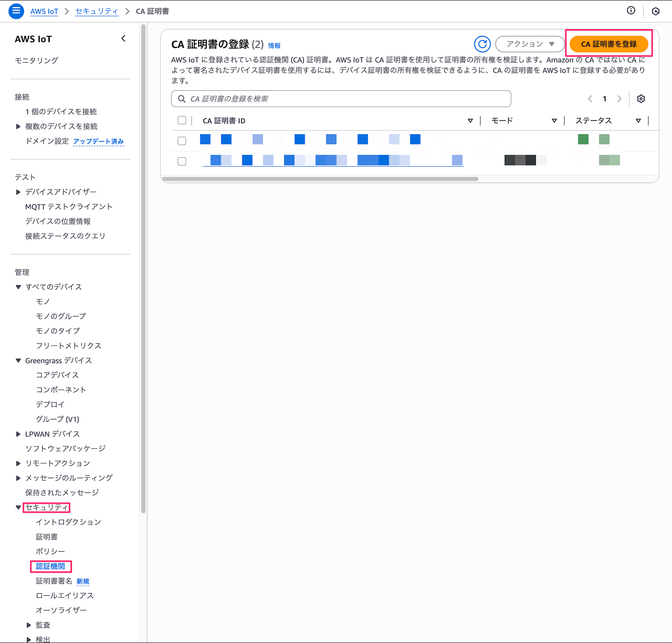This screenshot has width=672, height=643.
Task: Open 1 個のデバイスを接続
Action: (x=61, y=112)
